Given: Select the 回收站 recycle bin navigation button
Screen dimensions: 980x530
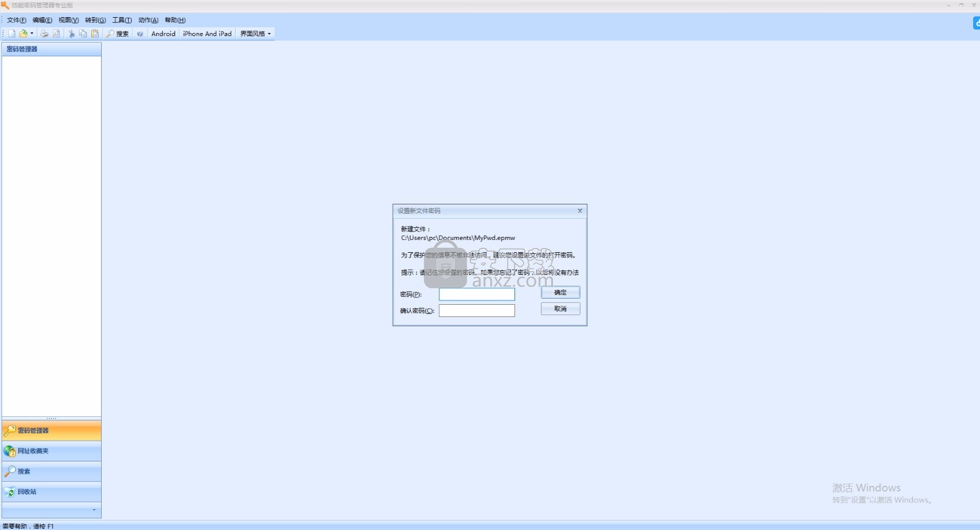Looking at the screenshot, I should click(x=51, y=492).
